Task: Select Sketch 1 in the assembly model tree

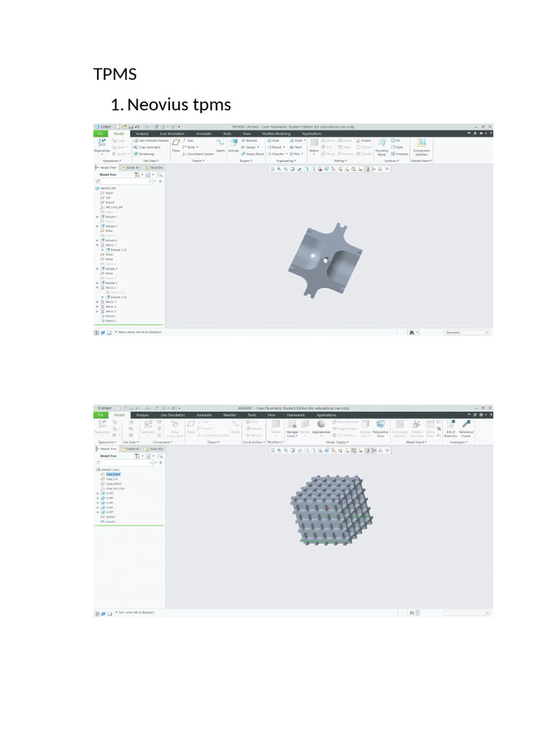Action: point(109,522)
